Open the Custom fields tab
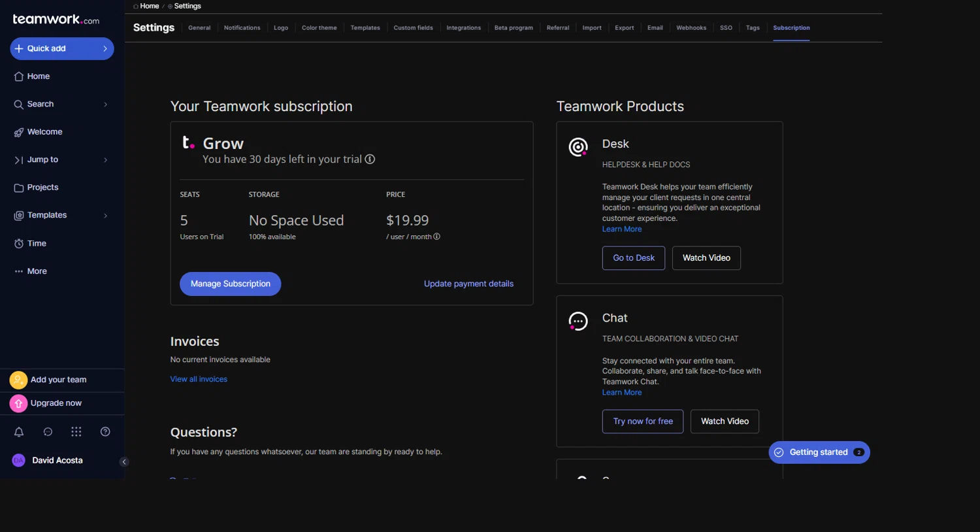Image resolution: width=980 pixels, height=532 pixels. [x=413, y=28]
